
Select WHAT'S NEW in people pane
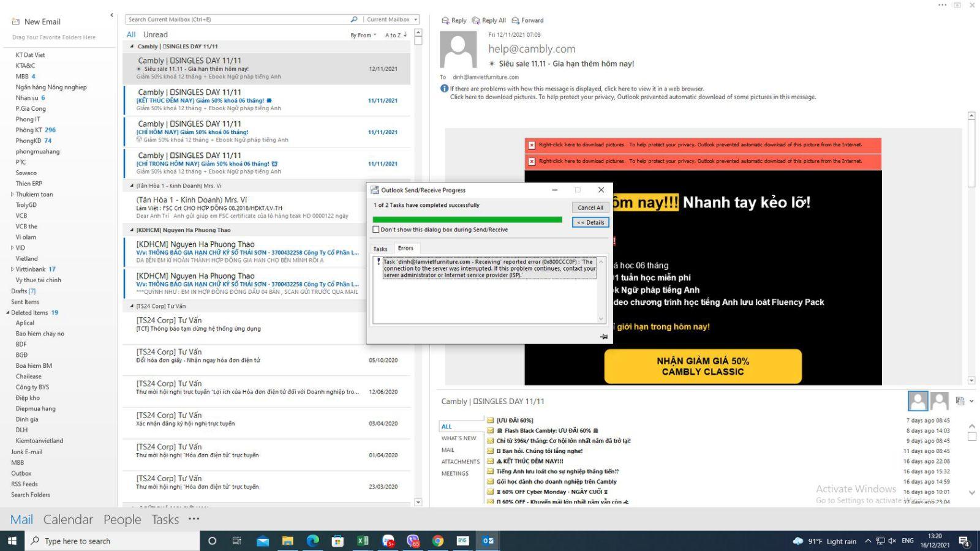pyautogui.click(x=459, y=438)
